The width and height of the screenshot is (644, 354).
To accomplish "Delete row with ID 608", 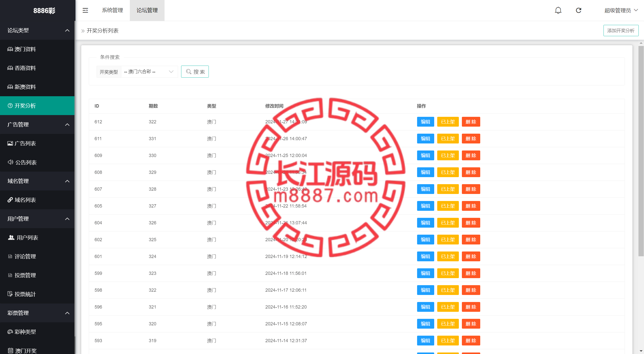I will [x=471, y=172].
